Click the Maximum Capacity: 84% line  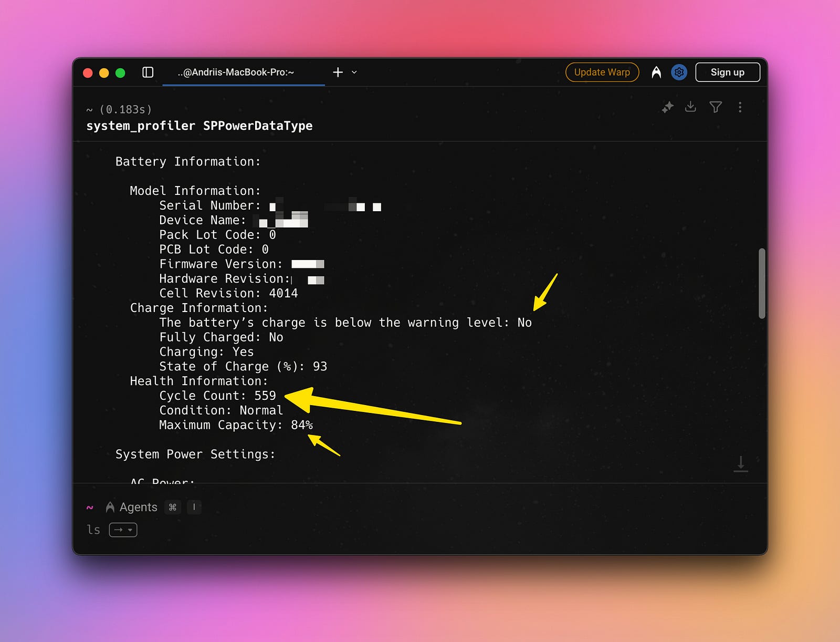click(236, 425)
